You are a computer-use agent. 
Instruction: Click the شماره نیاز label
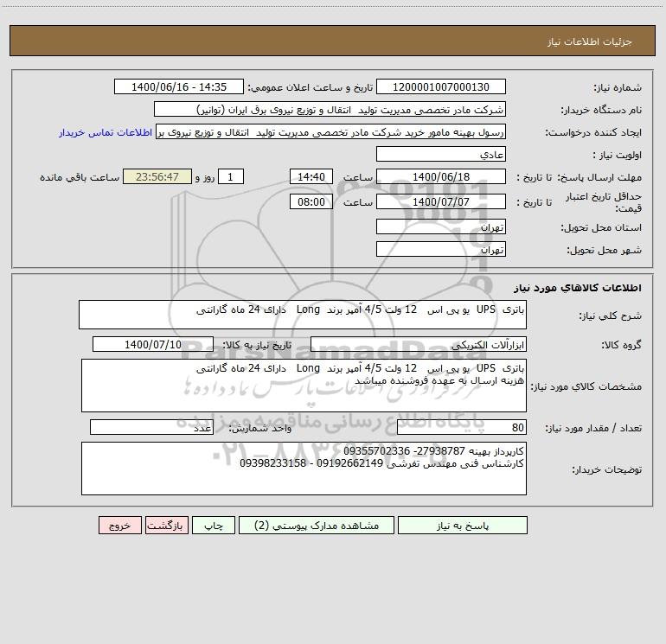[x=618, y=87]
